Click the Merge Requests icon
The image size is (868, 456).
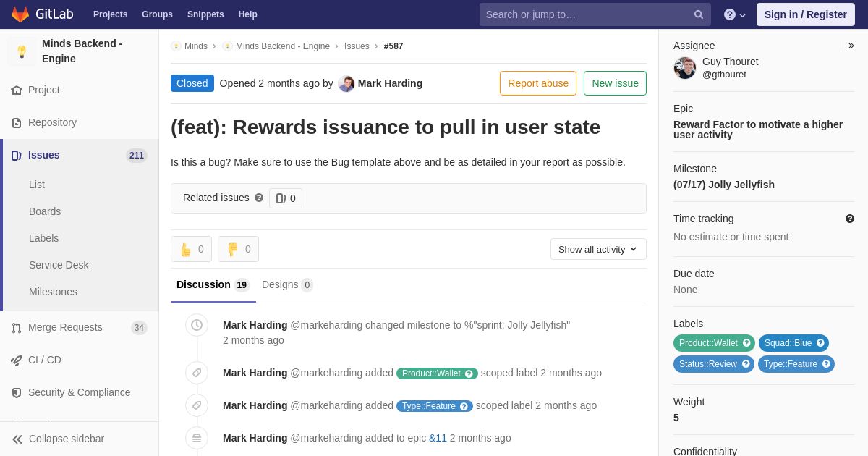coord(17,328)
